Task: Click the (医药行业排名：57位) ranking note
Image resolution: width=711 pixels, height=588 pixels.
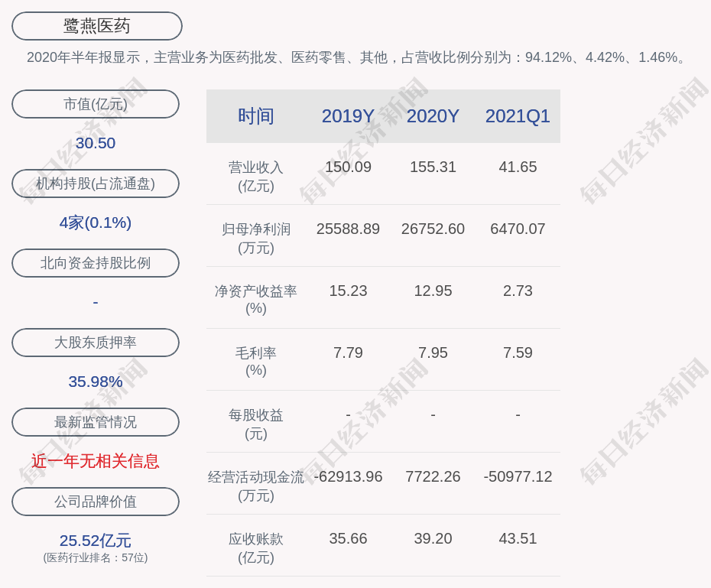Action: point(96,557)
